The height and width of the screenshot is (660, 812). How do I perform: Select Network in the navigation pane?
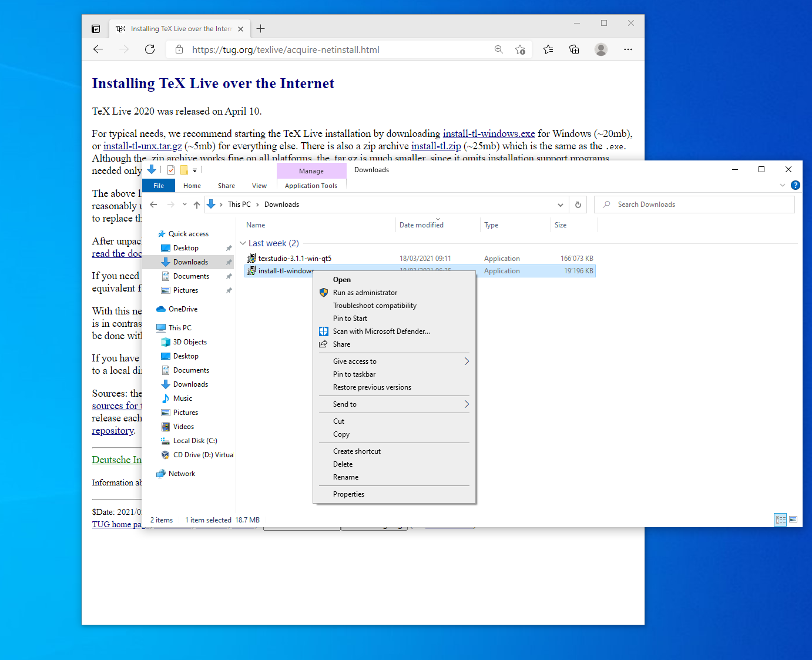tap(182, 474)
